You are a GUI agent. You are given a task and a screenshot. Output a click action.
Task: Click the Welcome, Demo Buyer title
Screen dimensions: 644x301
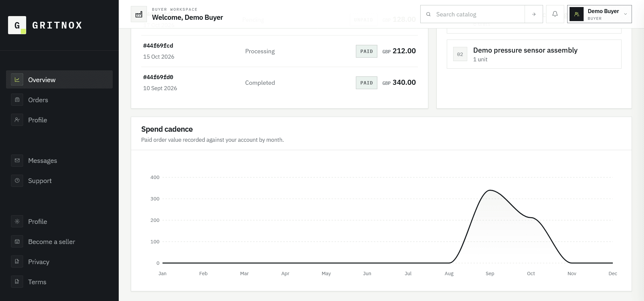pos(187,17)
